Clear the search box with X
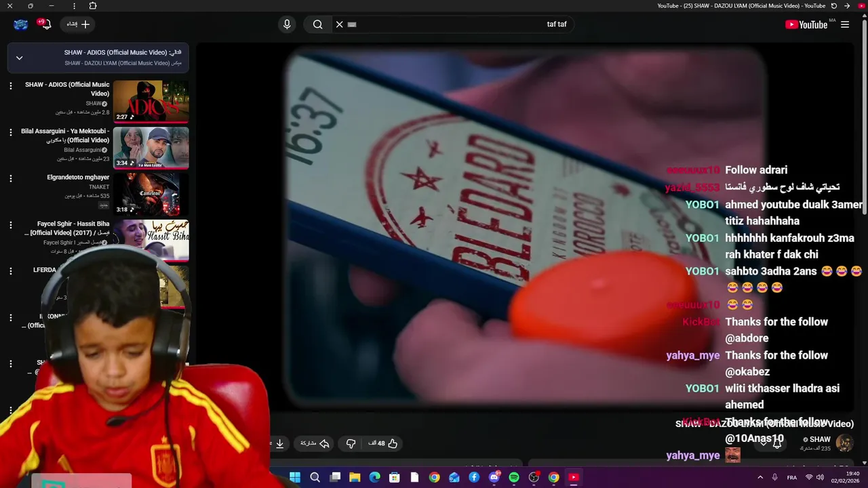This screenshot has width=868, height=488. tap(340, 24)
